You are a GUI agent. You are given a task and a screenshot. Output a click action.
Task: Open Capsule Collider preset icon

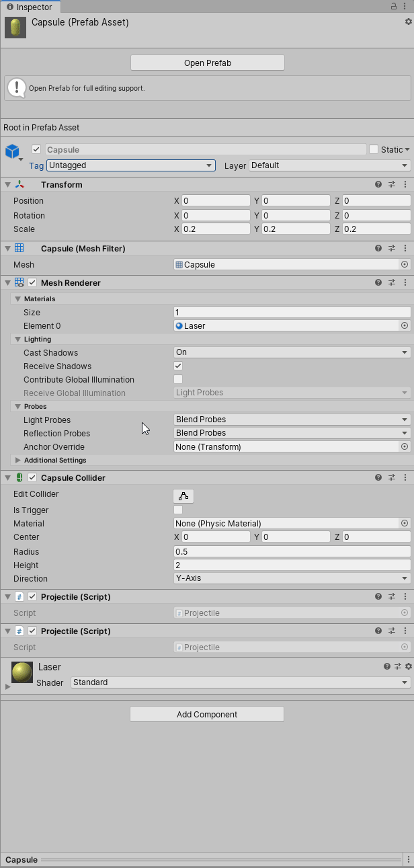(x=392, y=477)
